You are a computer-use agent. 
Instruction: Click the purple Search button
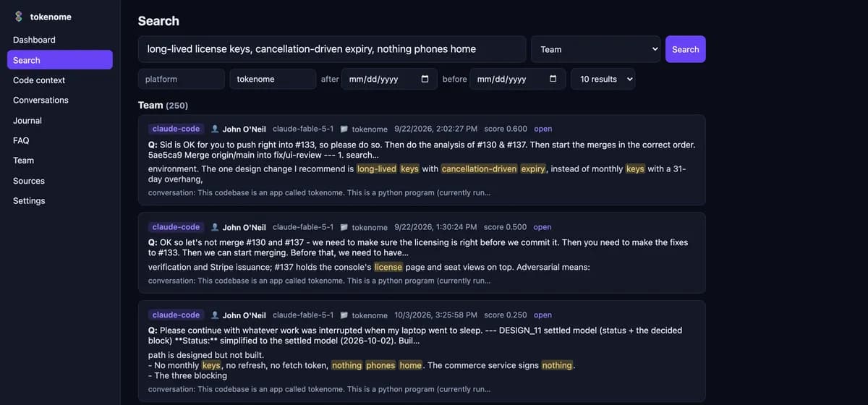click(x=685, y=49)
